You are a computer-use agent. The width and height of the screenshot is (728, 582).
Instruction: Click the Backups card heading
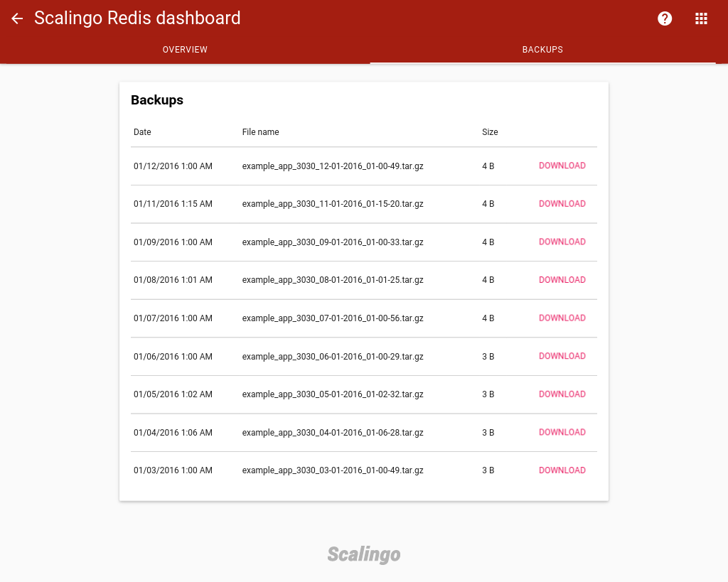tap(157, 100)
